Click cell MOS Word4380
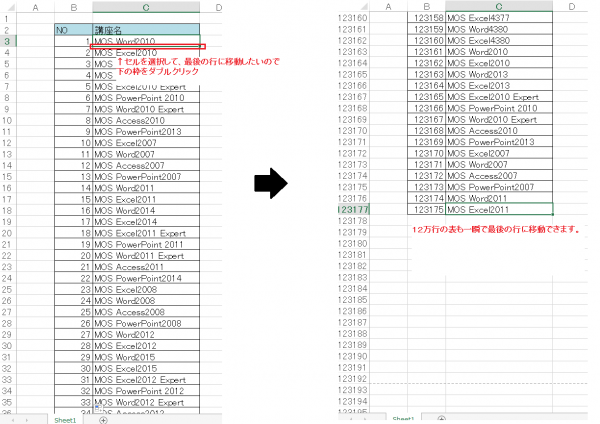The width and height of the screenshot is (600, 424). tap(499, 29)
